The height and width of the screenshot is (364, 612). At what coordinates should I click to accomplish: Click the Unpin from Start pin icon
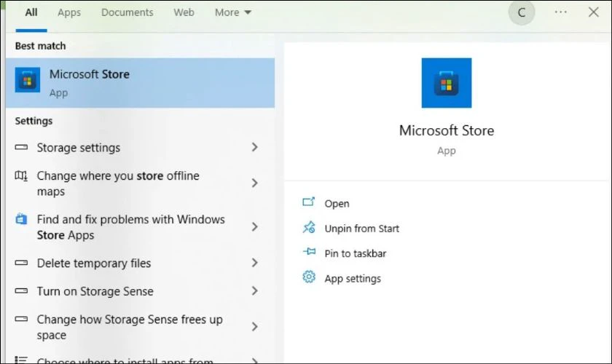point(309,227)
